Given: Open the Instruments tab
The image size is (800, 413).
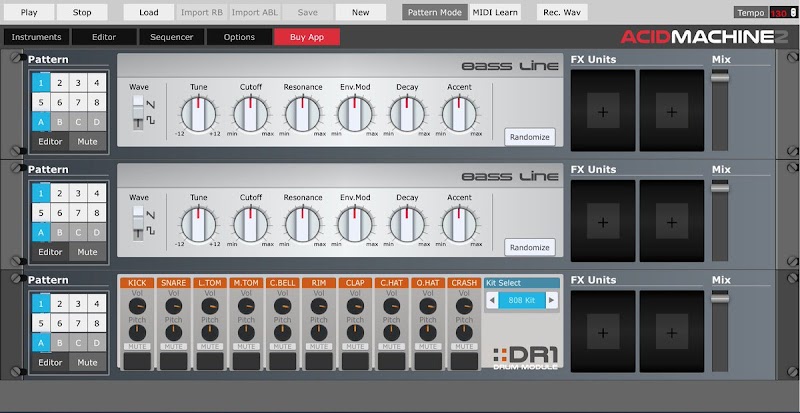Looking at the screenshot, I should (x=36, y=37).
